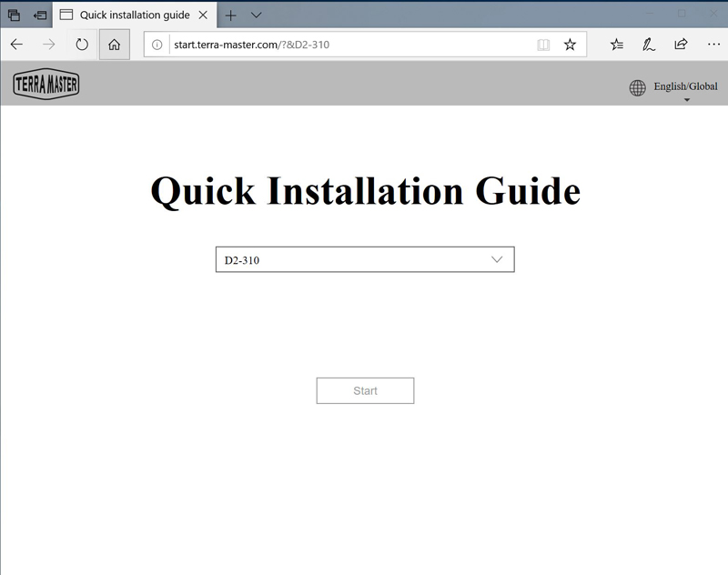Open reading view book icon

click(x=543, y=45)
